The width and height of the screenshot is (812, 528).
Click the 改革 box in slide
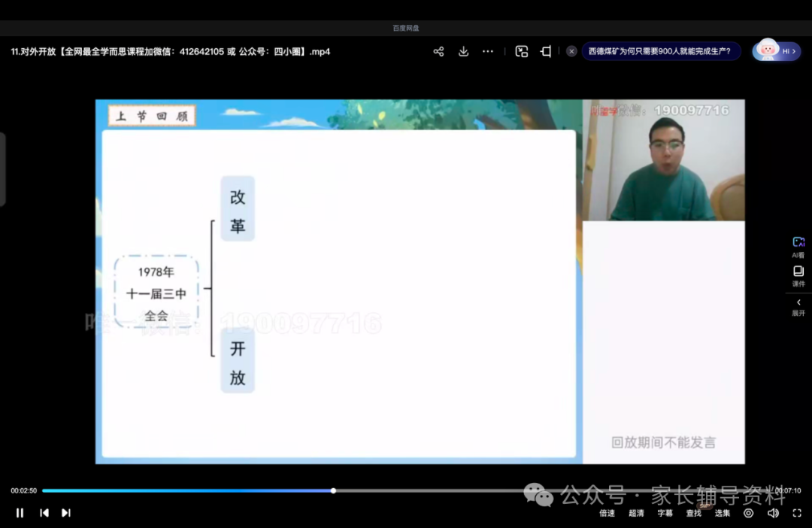[238, 208]
